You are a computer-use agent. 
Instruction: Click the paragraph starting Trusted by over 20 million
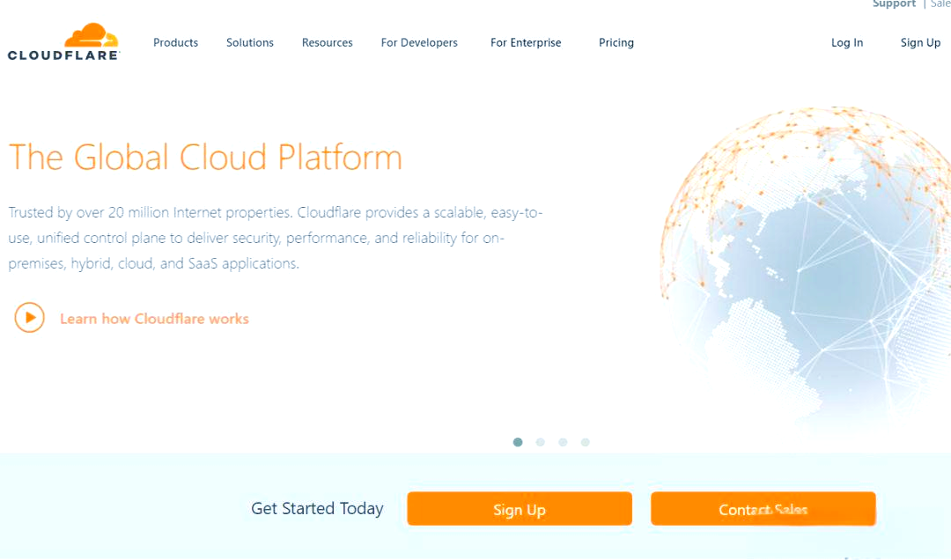[276, 238]
